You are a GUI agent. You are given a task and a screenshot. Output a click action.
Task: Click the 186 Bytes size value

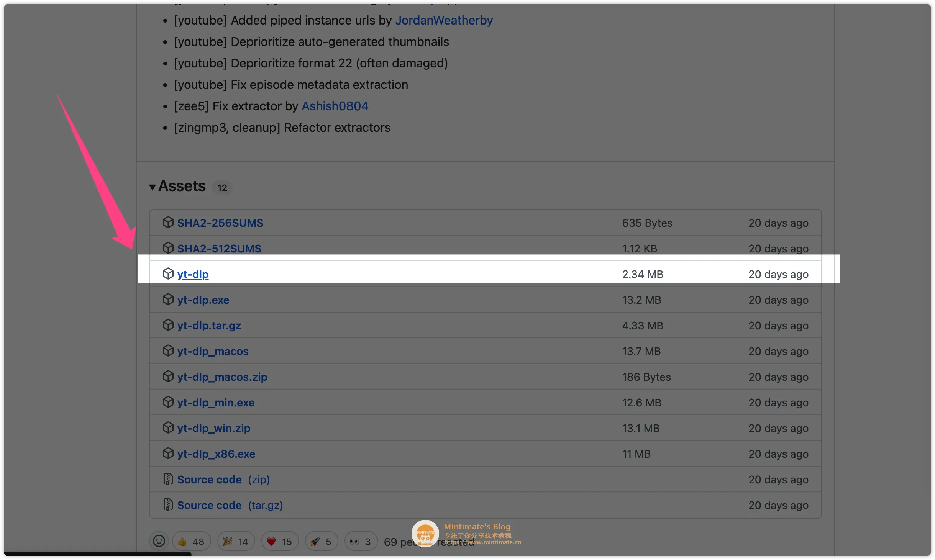(646, 377)
